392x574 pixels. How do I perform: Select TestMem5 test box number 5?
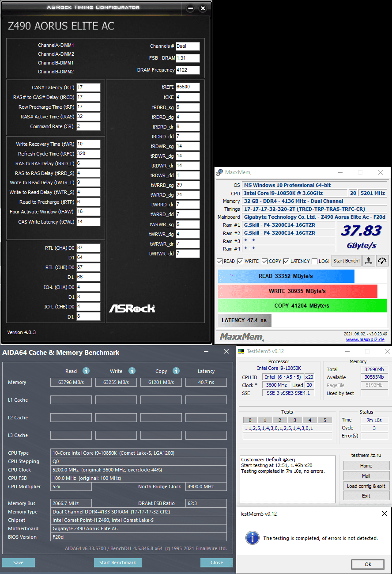point(325,420)
